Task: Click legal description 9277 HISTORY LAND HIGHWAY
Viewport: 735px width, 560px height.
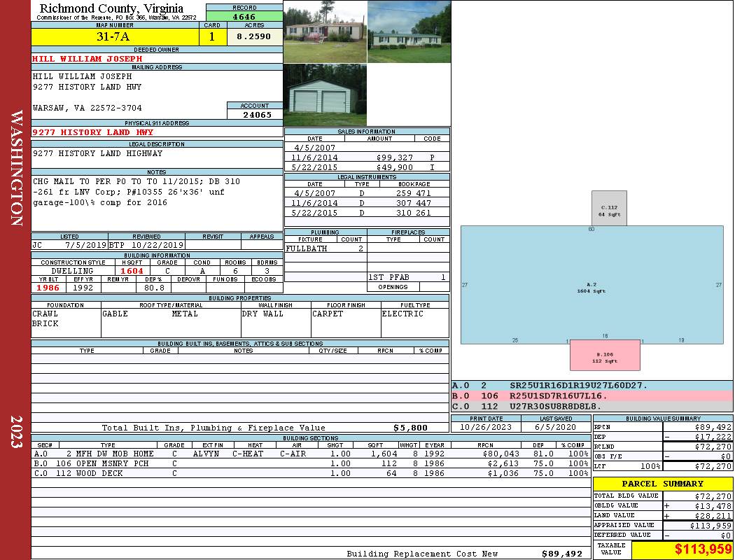Action: pos(97,153)
